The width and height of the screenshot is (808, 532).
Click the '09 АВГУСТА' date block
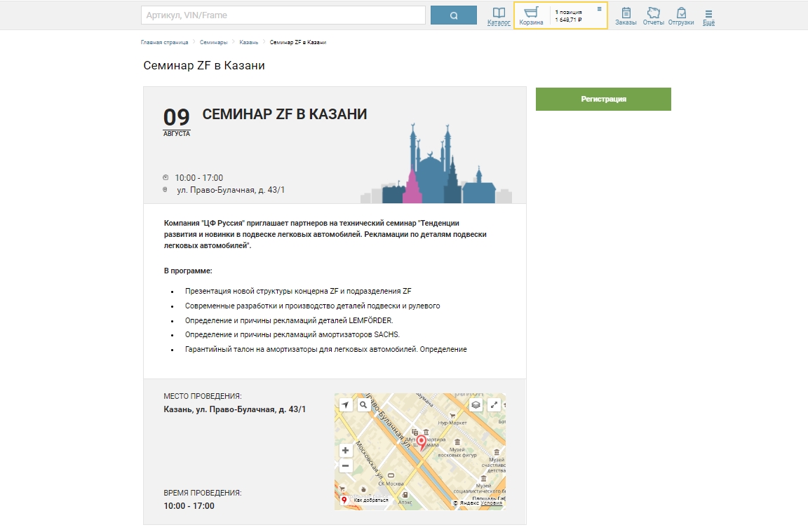click(177, 122)
